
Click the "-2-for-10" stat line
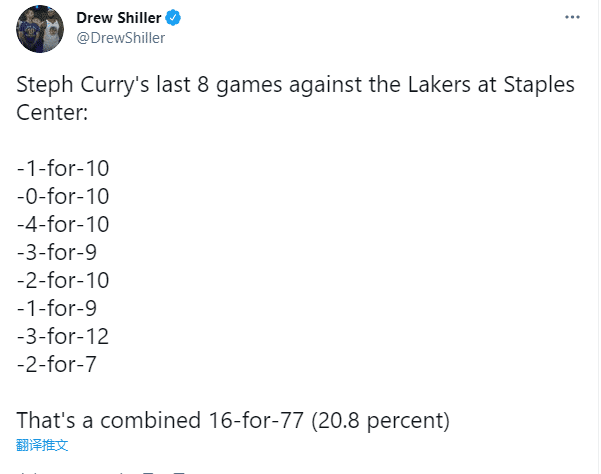pyautogui.click(x=63, y=280)
